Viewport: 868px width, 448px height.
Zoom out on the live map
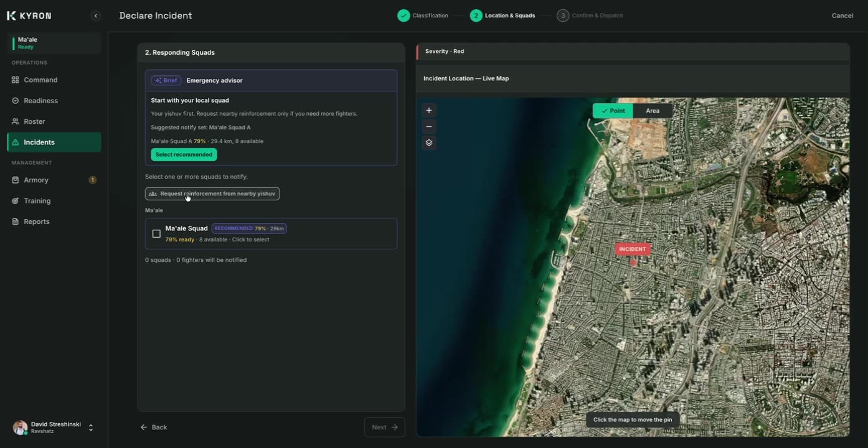(x=429, y=127)
